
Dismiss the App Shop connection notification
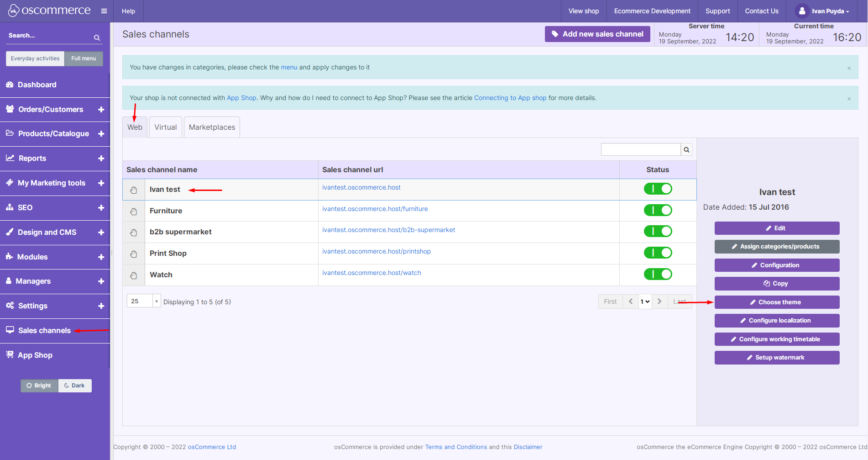click(x=849, y=99)
